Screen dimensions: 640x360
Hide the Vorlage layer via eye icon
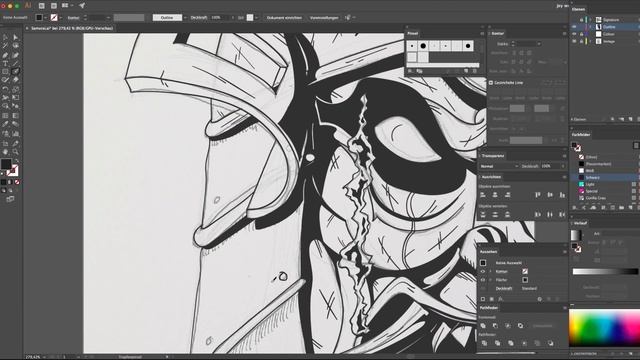click(x=574, y=41)
